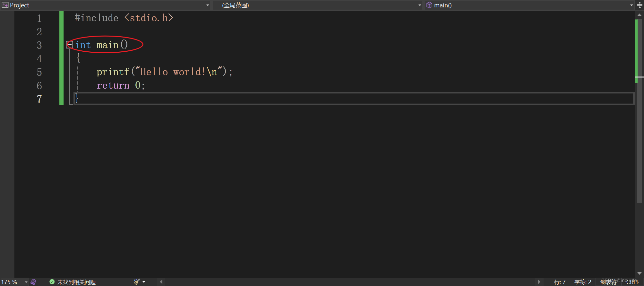Click the Project file icon in navigation bar
The image size is (644, 286).
tap(5, 5)
